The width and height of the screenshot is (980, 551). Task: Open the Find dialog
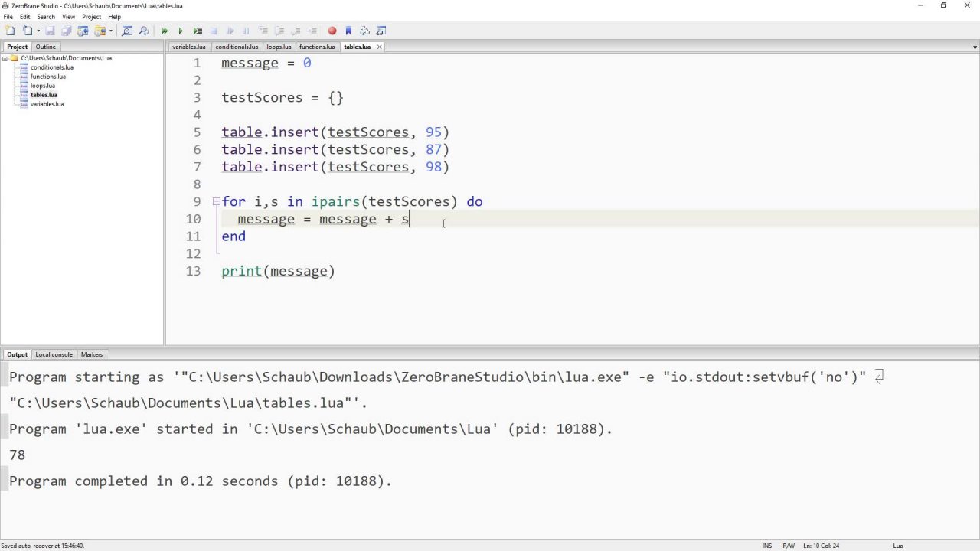(x=127, y=31)
